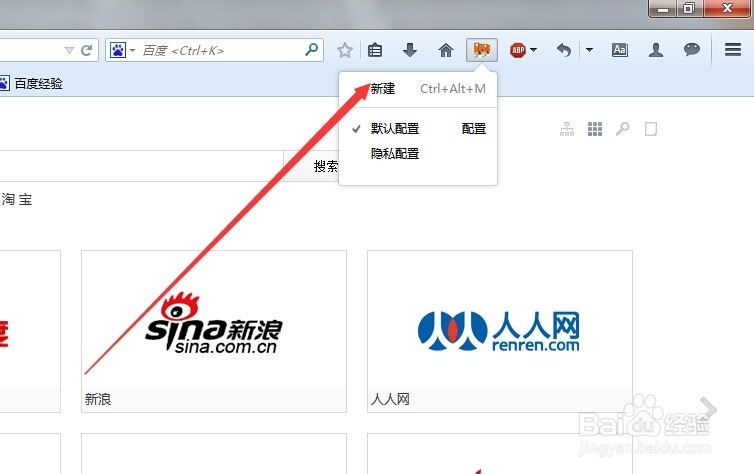Click the profile switcher toolbar icon
This screenshot has width=754, height=474.
[x=482, y=50]
